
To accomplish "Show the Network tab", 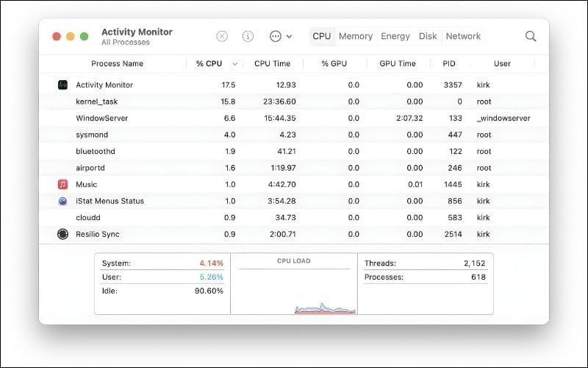I will (463, 36).
